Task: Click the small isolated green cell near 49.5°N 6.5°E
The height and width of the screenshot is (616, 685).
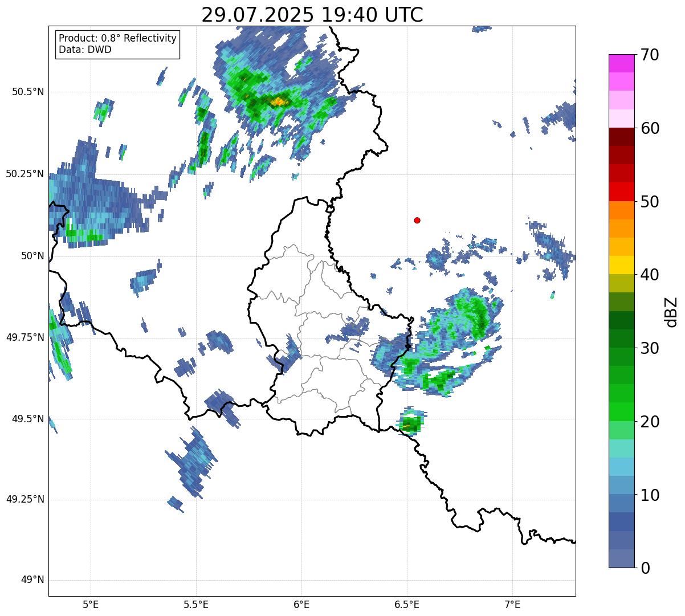Action: click(411, 422)
